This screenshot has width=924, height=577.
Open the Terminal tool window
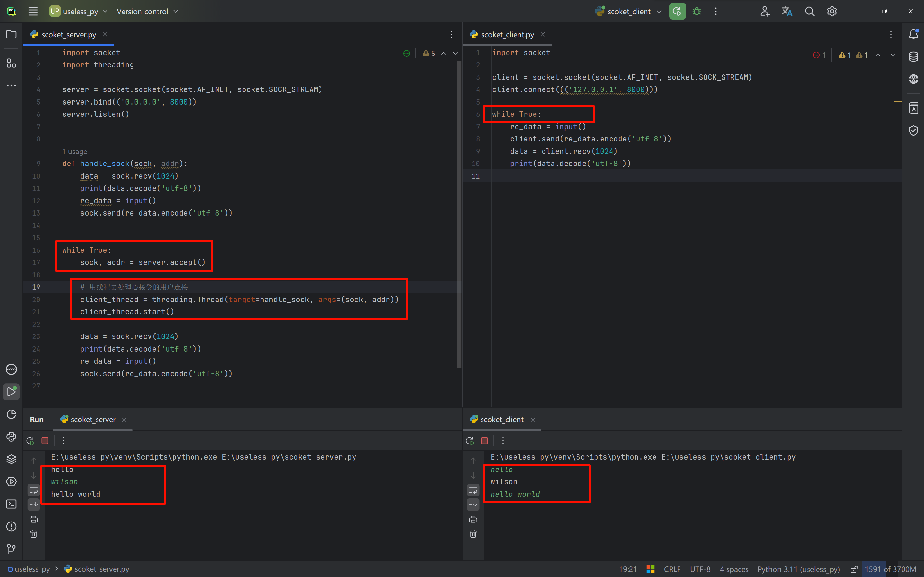[12, 504]
